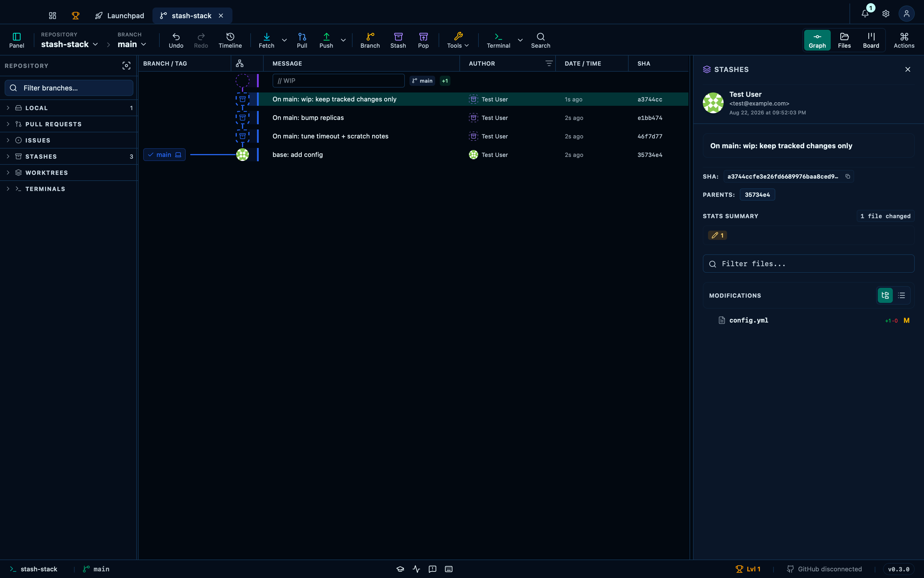Toggle the side Panel
Viewport: 924px width, 578px height.
coord(17,40)
